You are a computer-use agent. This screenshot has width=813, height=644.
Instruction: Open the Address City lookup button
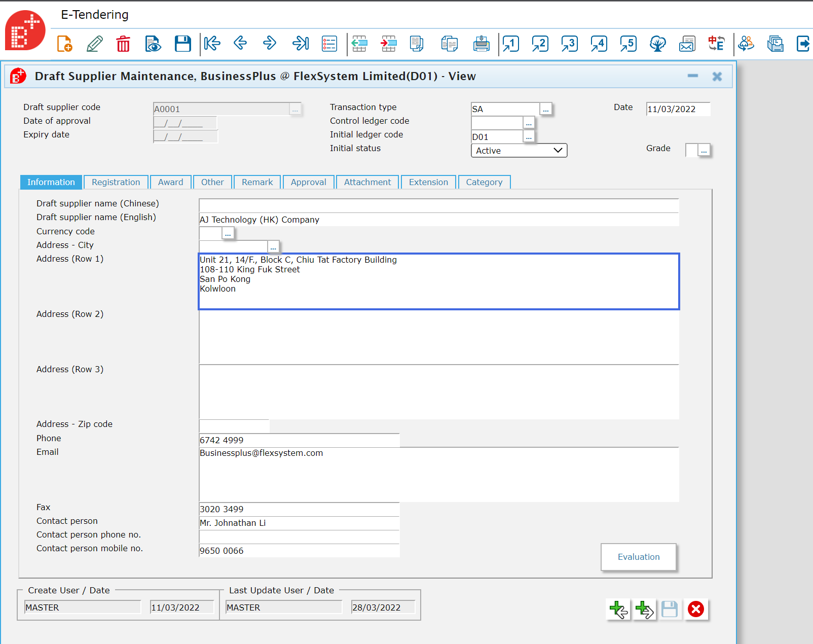click(x=273, y=247)
